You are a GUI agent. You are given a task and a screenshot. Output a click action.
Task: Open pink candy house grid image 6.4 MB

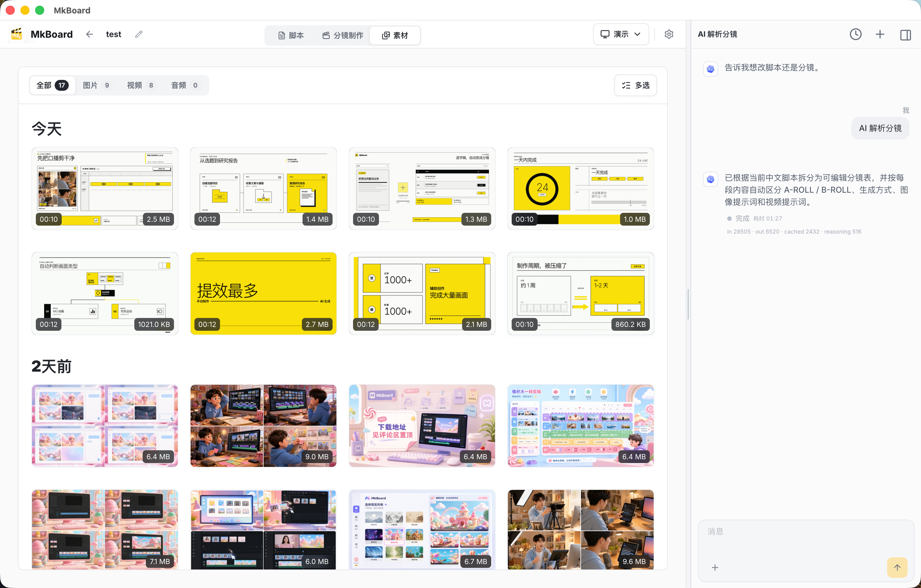pos(105,426)
